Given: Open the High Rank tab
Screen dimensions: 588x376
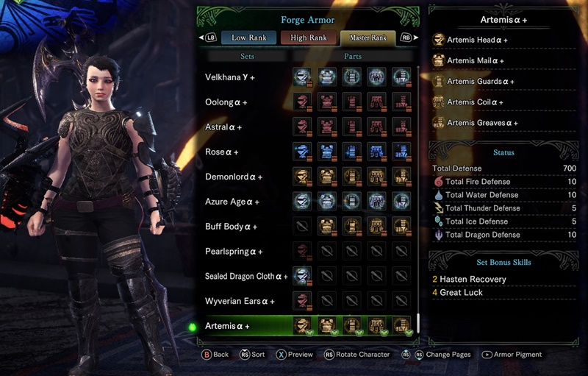Looking at the screenshot, I should tap(308, 38).
